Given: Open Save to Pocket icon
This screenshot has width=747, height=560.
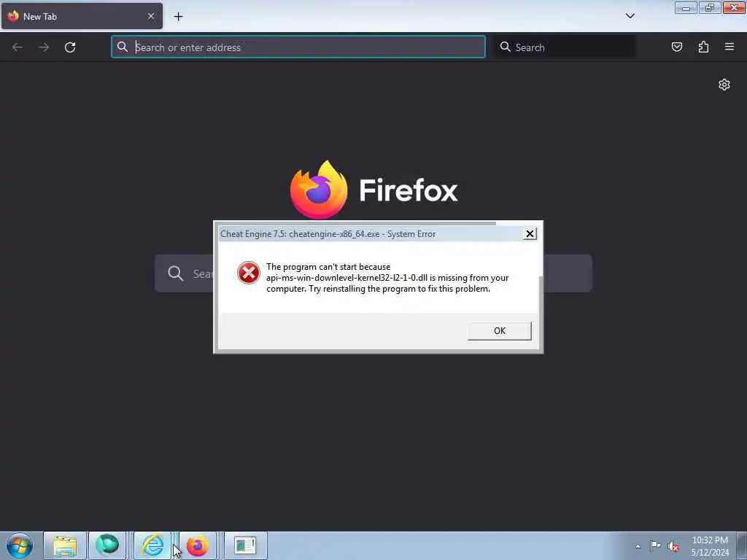Looking at the screenshot, I should 677,47.
